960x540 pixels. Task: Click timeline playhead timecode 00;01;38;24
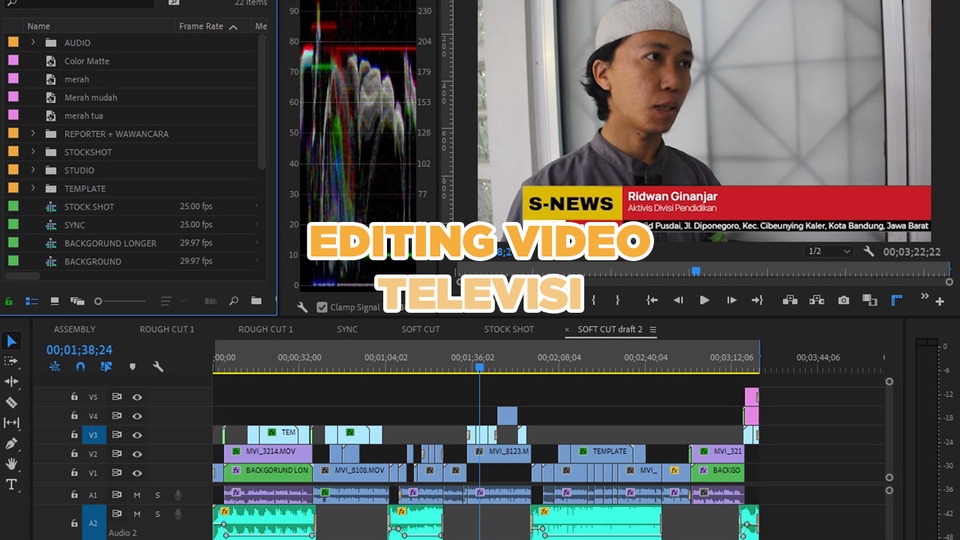point(80,350)
